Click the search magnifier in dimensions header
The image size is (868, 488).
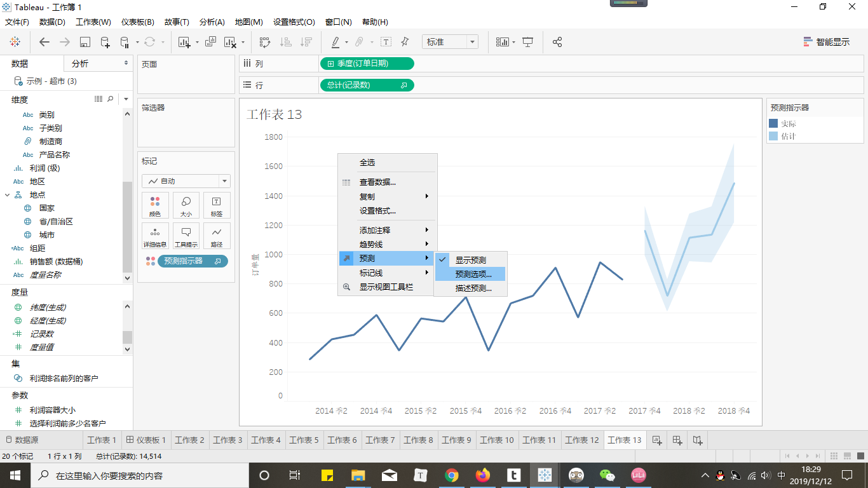111,99
